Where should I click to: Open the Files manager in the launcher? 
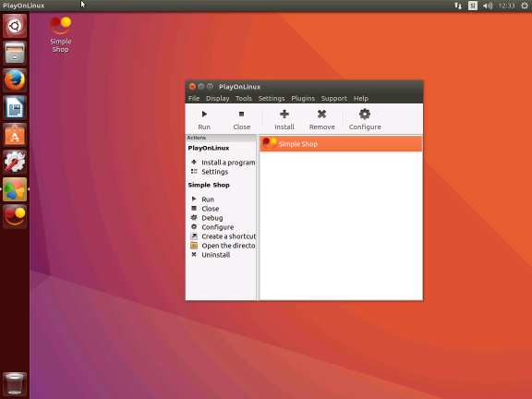[x=15, y=53]
